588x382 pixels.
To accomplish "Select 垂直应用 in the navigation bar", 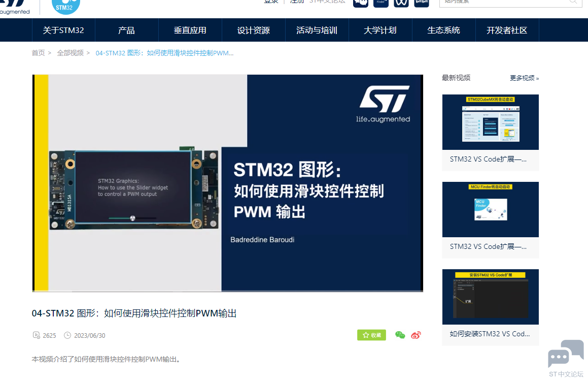I will [190, 30].
